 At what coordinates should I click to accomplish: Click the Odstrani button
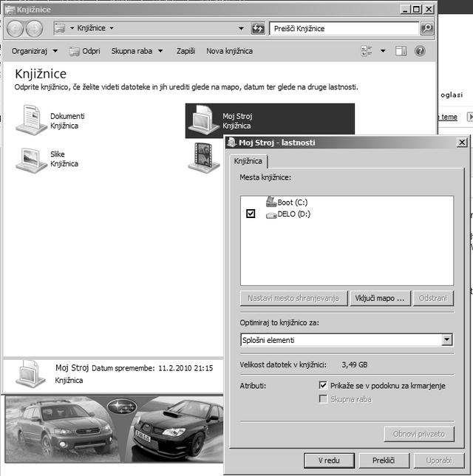[433, 299]
